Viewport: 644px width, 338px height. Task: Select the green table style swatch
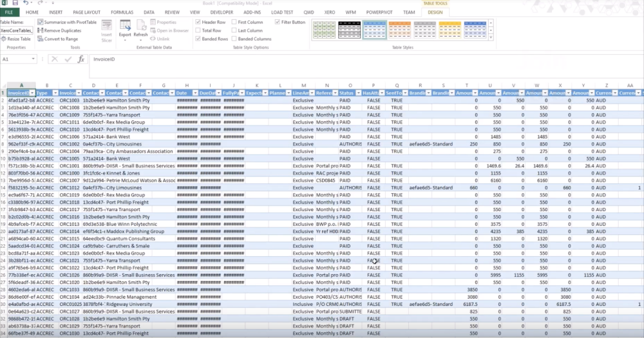(x=325, y=30)
